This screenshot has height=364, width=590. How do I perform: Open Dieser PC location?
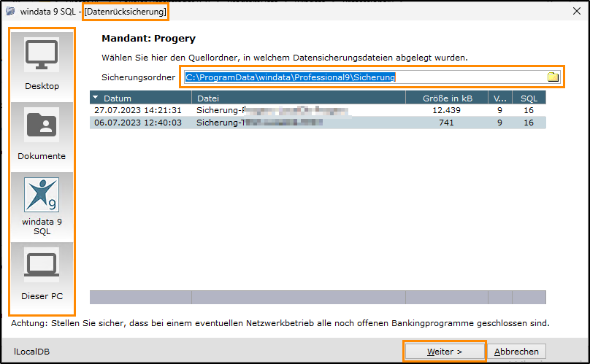[x=42, y=277]
